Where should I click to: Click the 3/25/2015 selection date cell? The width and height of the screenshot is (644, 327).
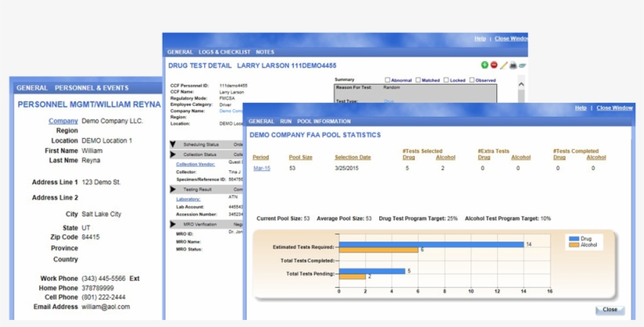(x=347, y=169)
